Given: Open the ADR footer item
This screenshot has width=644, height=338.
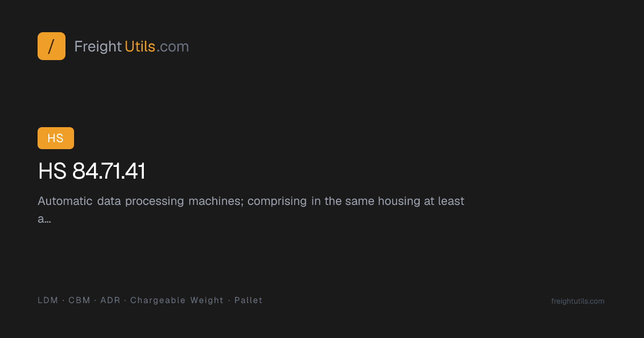Looking at the screenshot, I should (111, 300).
